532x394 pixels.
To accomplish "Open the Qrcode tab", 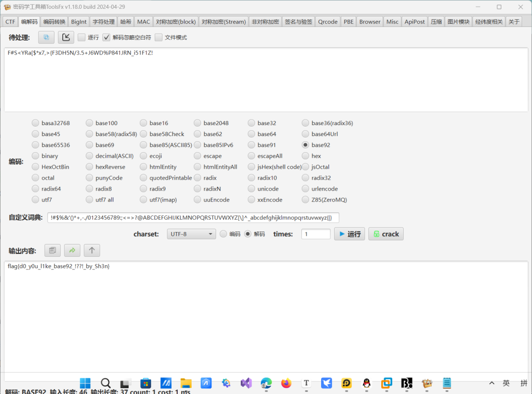I will pos(328,22).
